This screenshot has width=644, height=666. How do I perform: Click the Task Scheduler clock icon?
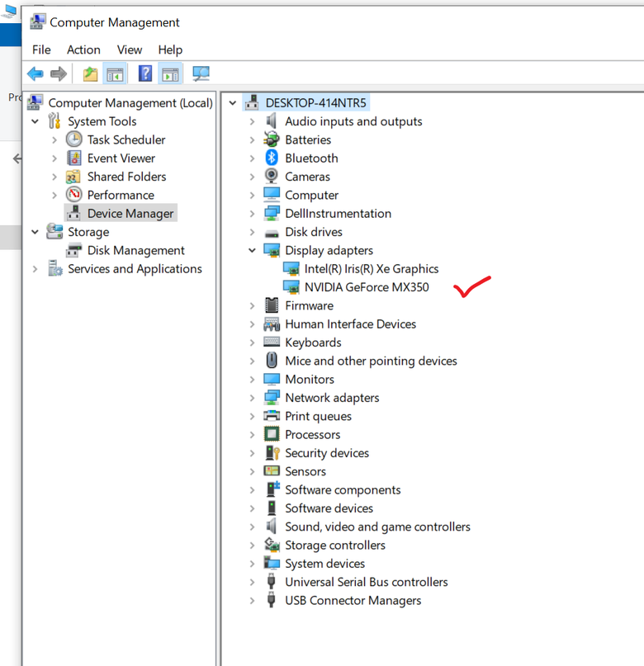(x=74, y=139)
